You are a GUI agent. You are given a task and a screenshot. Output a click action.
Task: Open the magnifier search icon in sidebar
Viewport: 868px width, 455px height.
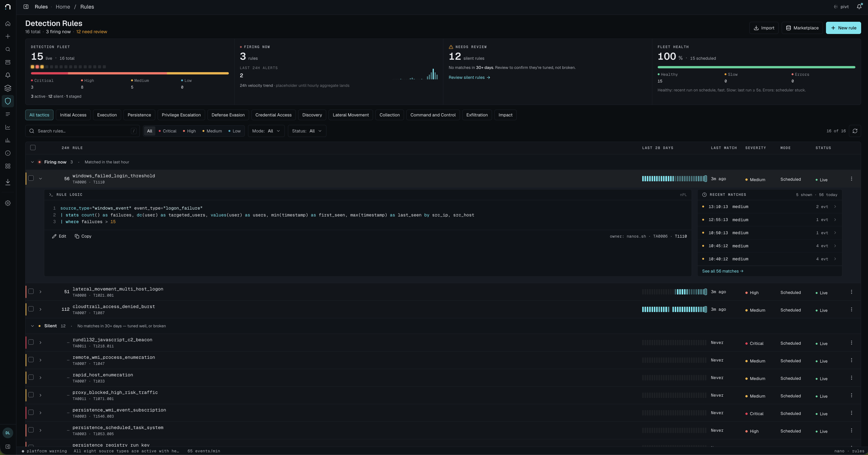8,49
